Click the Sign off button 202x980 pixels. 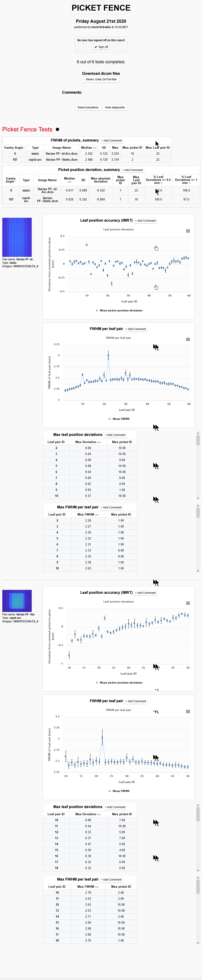(x=101, y=47)
